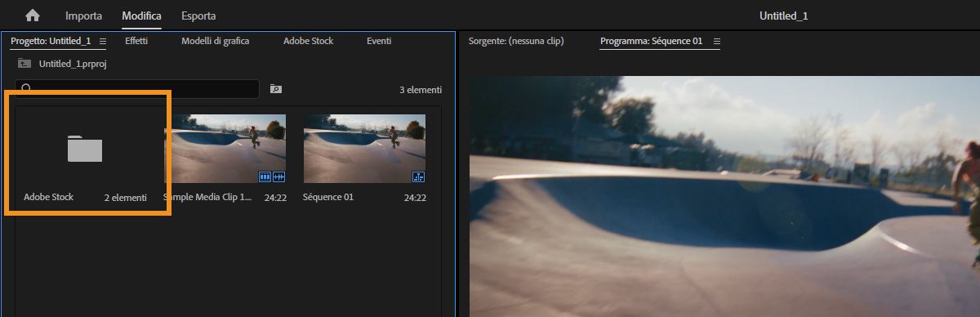Viewport: 980px width, 317px height.
Task: Open the Adobe Stock panel tab
Action: coord(308,41)
